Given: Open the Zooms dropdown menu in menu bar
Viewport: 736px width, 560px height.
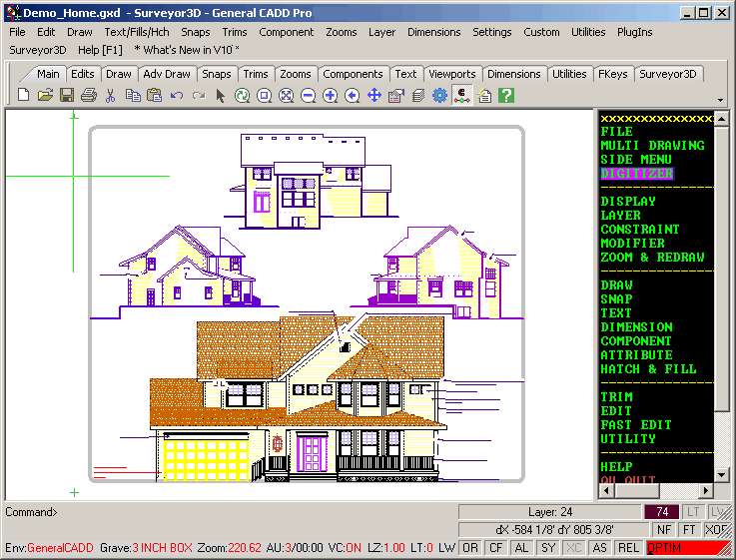Looking at the screenshot, I should click(341, 32).
